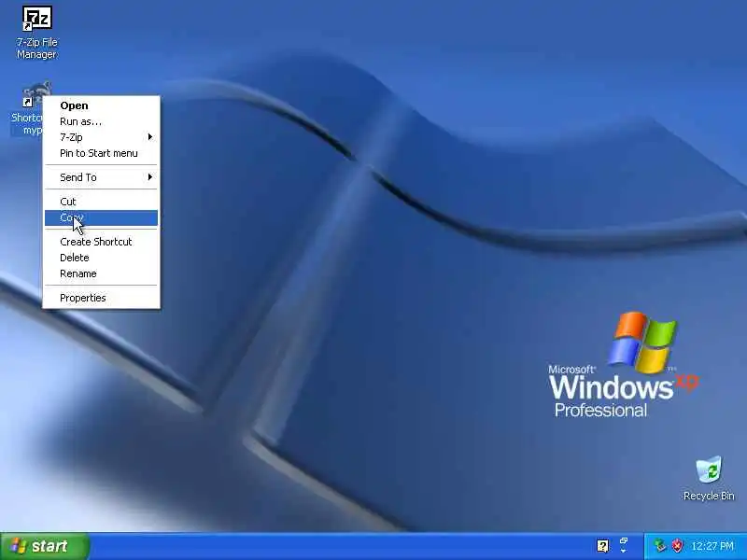747x560 pixels.
Task: Click the 12:27 PM system clock
Action: pos(712,546)
